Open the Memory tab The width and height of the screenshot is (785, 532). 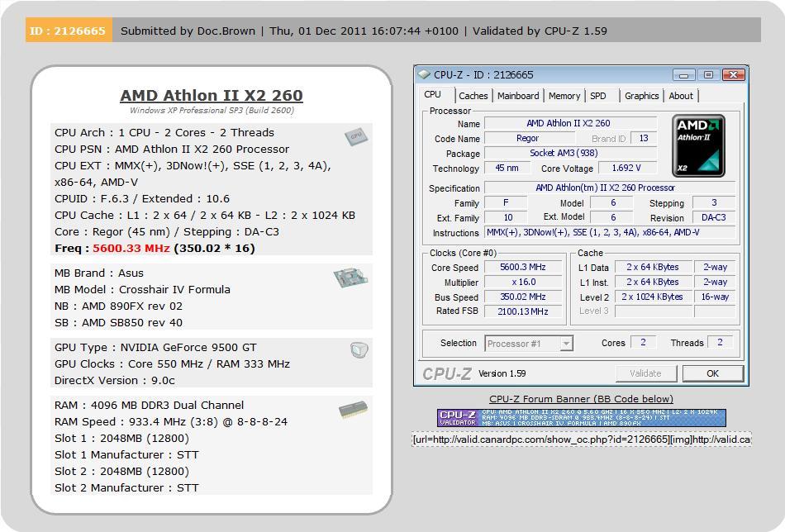[564, 96]
